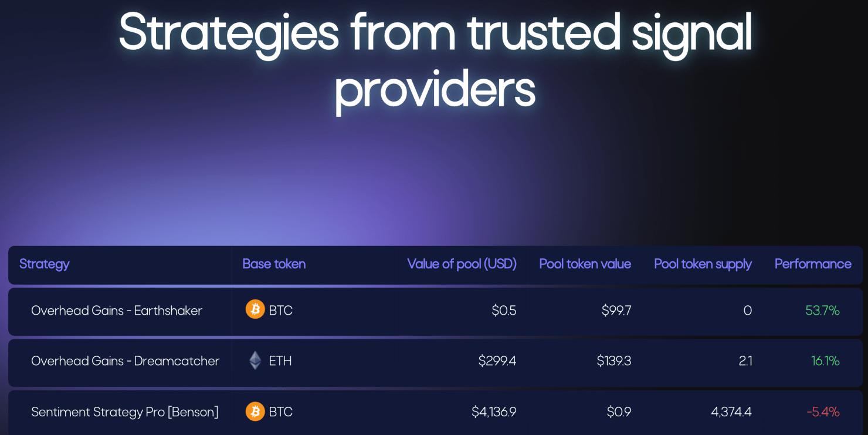This screenshot has height=435, width=868.
Task: Sort by the Strategy column header
Action: click(x=45, y=264)
